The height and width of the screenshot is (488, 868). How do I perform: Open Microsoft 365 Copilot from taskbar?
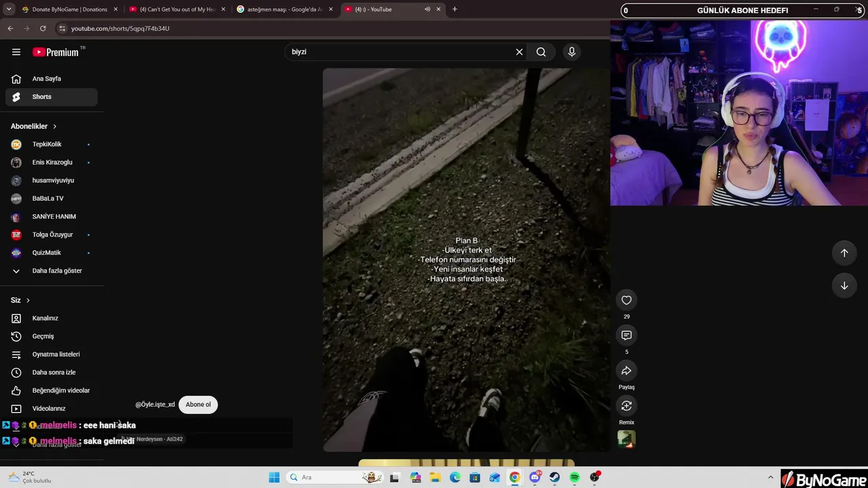416,477
